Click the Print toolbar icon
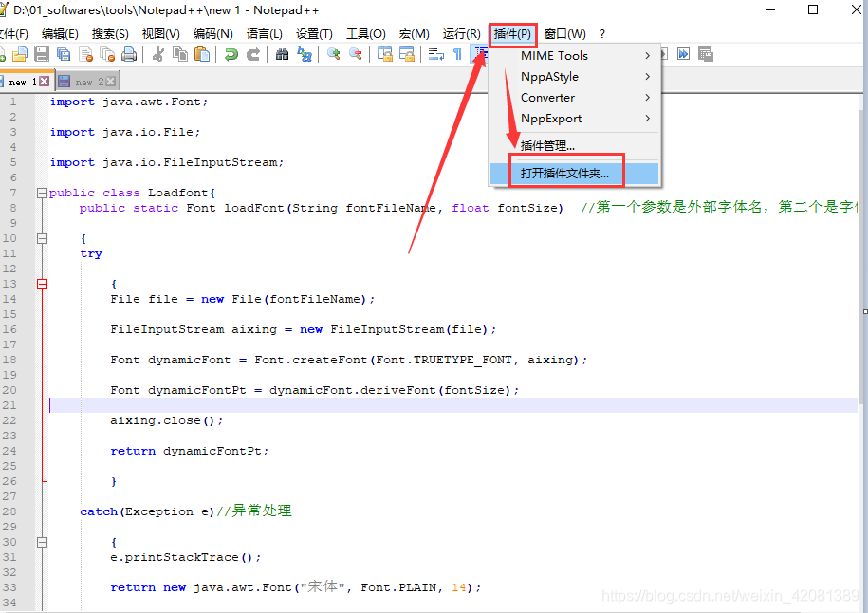868x613 pixels. (129, 54)
